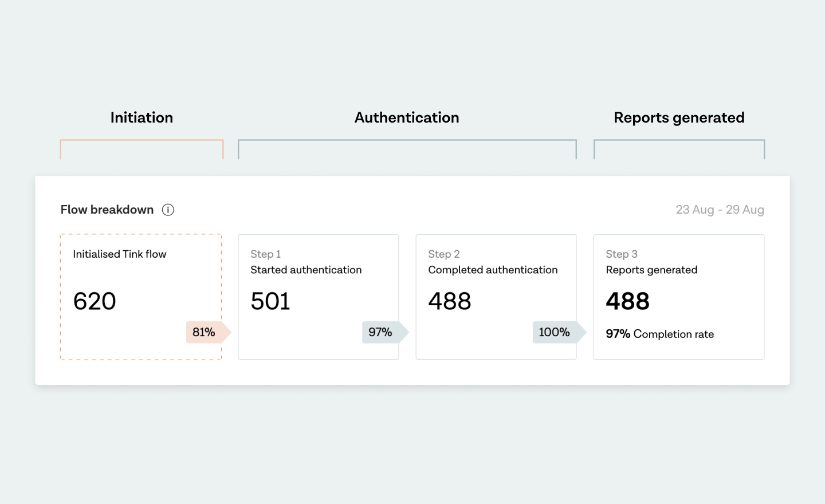Open the Initialised Tink flow card
The width and height of the screenshot is (825, 504).
pos(141,297)
